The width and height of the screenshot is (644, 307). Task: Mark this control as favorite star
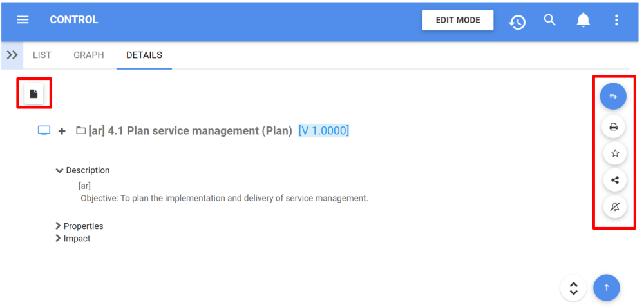pyautogui.click(x=614, y=153)
